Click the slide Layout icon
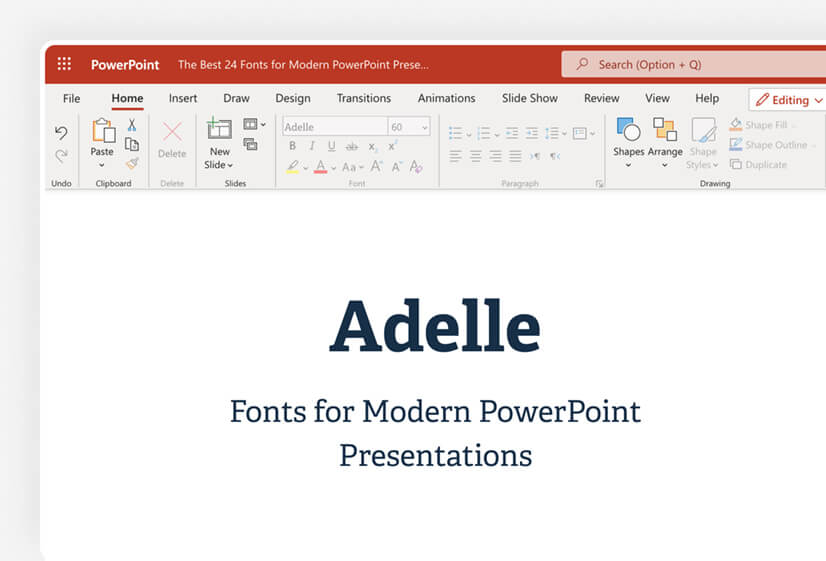The height and width of the screenshot is (561, 826). pyautogui.click(x=250, y=124)
